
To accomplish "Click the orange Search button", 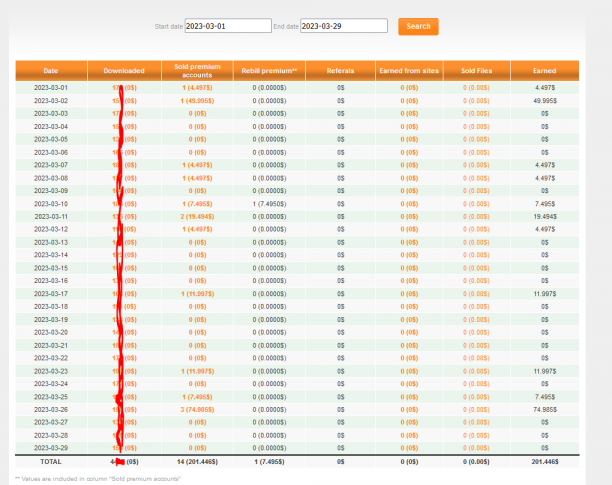I will pos(418,27).
